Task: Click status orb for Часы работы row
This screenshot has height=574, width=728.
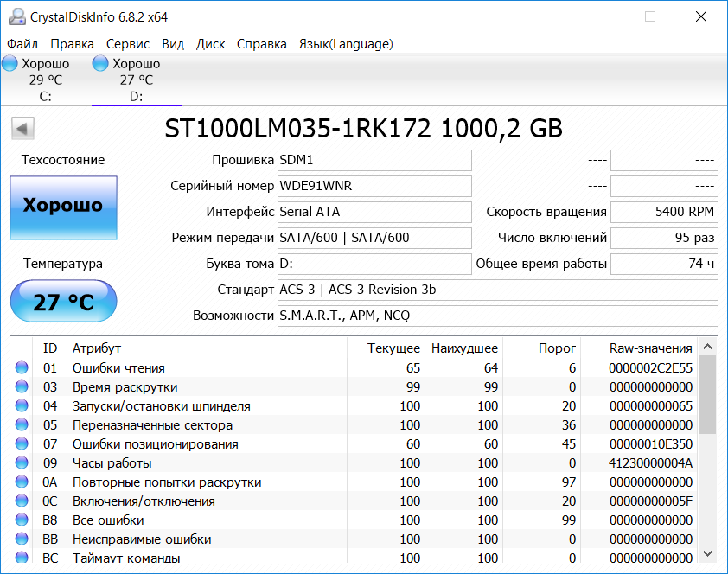Action: tap(22, 462)
